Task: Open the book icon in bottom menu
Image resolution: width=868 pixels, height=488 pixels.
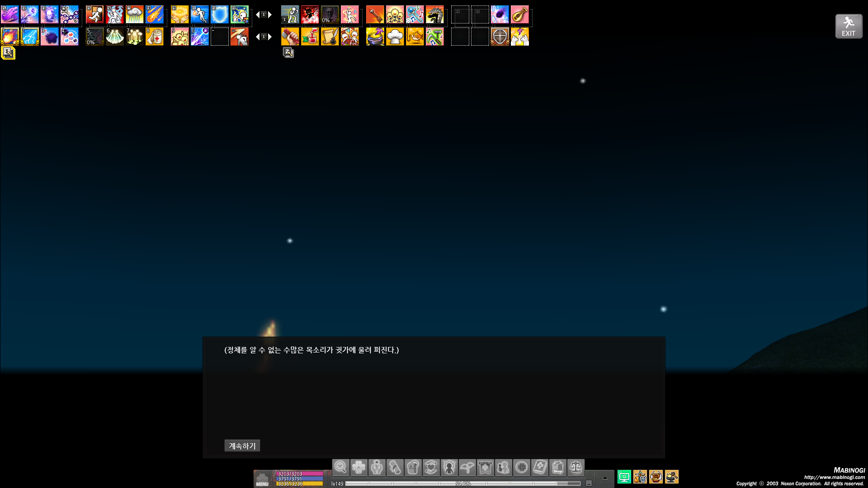Action: pyautogui.click(x=540, y=467)
